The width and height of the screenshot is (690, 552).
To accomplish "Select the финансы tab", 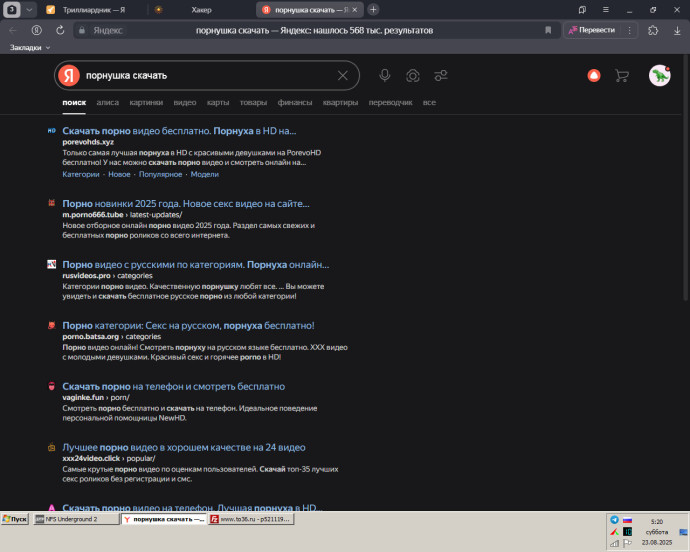I will click(x=295, y=102).
